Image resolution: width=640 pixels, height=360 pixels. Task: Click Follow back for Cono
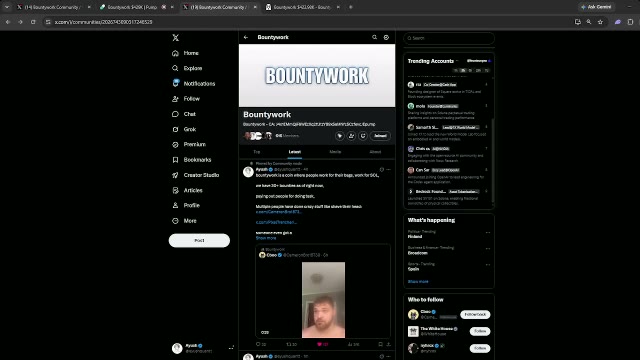tap(475, 315)
